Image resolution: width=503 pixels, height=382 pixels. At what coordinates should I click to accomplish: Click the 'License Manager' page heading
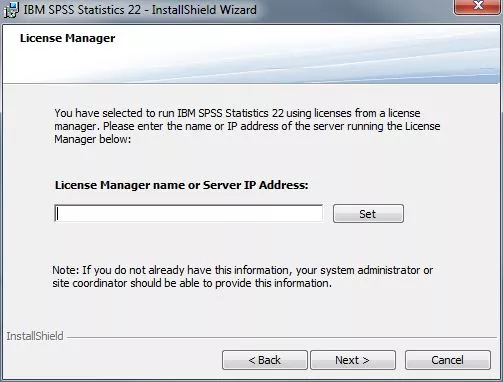pyautogui.click(x=68, y=38)
